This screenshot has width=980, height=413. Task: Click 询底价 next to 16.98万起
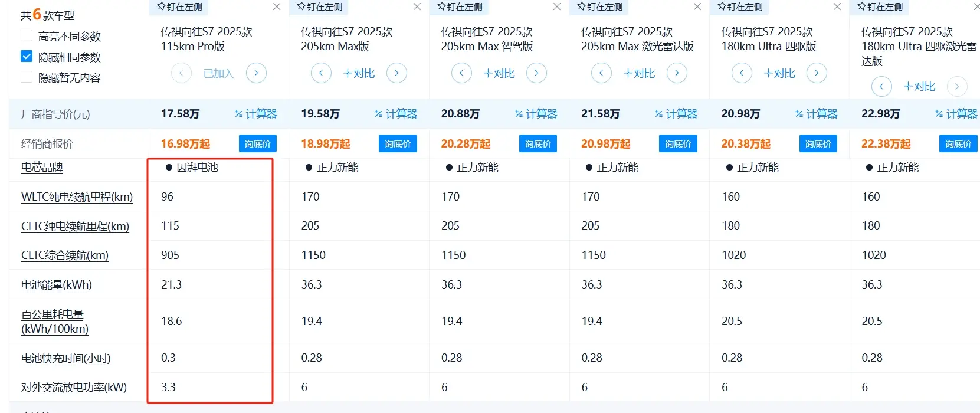(x=258, y=143)
